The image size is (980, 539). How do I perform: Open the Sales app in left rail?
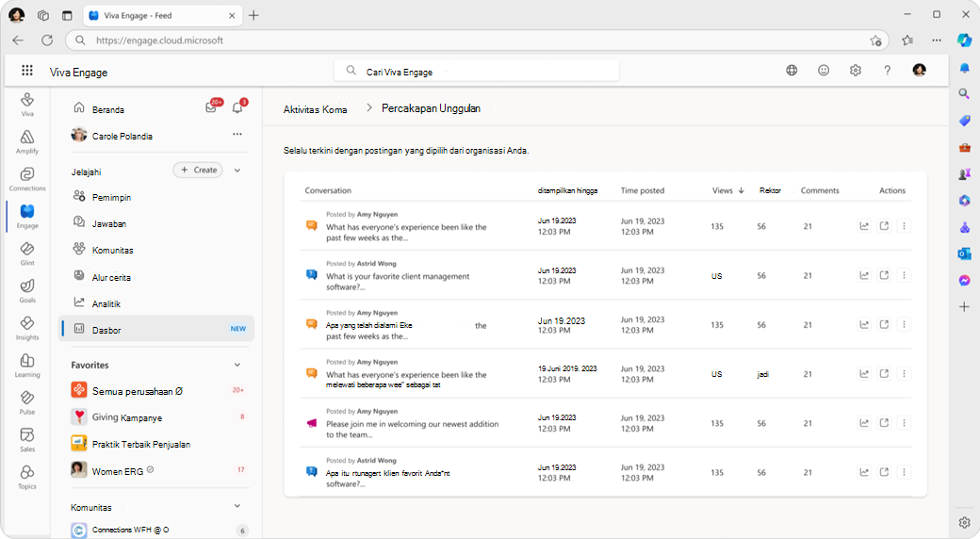[27, 440]
